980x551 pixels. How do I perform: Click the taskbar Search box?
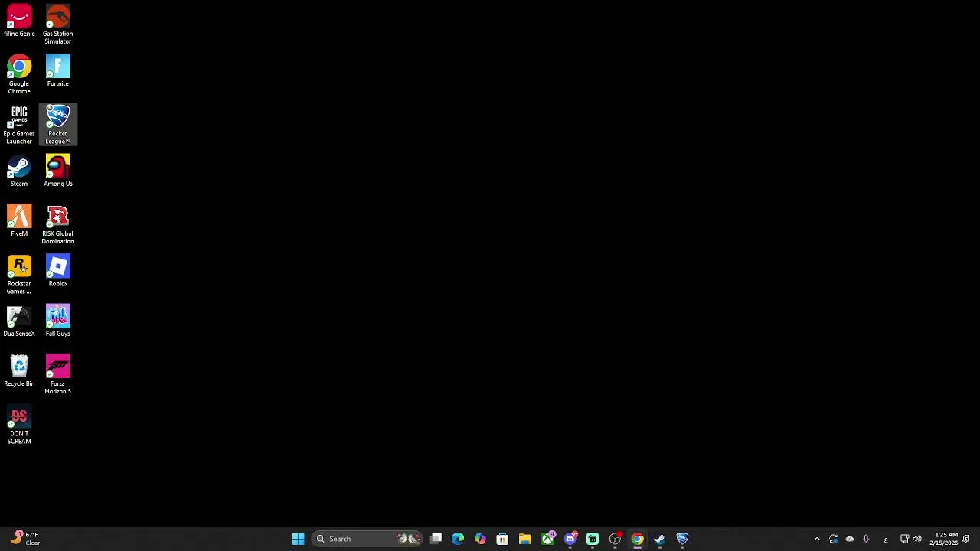click(x=368, y=539)
